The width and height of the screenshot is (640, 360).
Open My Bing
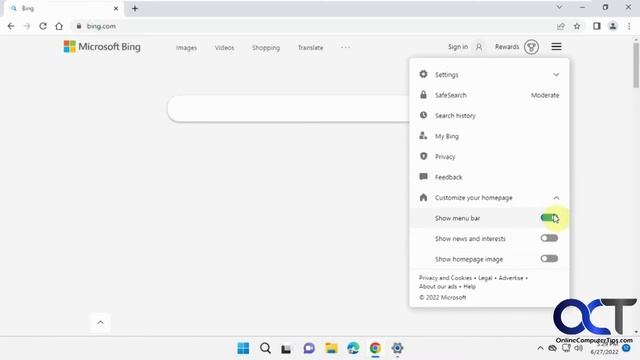[x=489, y=136]
